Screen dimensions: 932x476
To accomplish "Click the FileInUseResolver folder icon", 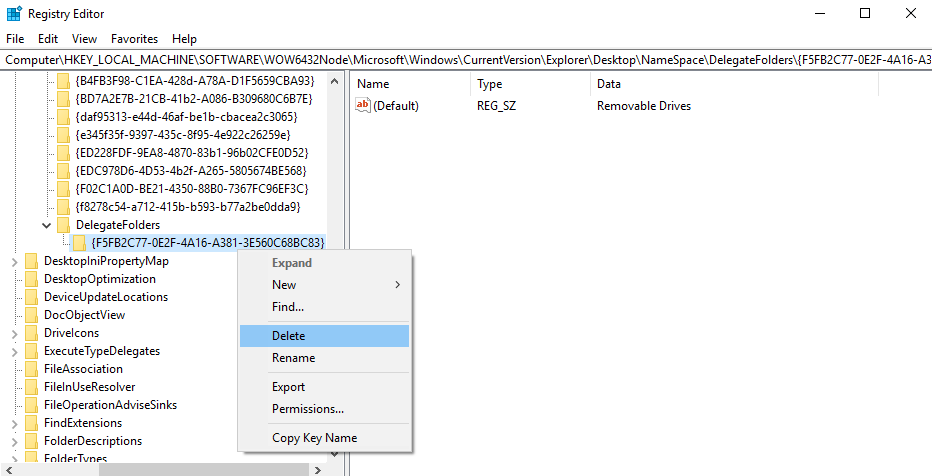I will [x=32, y=387].
